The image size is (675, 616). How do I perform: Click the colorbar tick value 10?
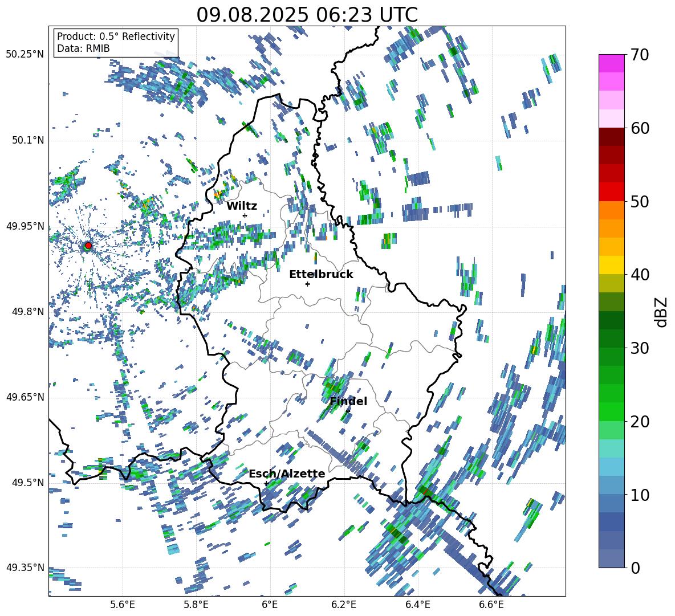[x=639, y=495]
